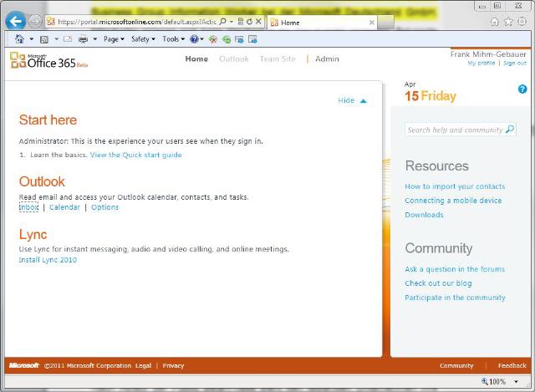This screenshot has height=392, width=535.
Task: Expand the Tools dropdown menu
Action: [x=173, y=39]
